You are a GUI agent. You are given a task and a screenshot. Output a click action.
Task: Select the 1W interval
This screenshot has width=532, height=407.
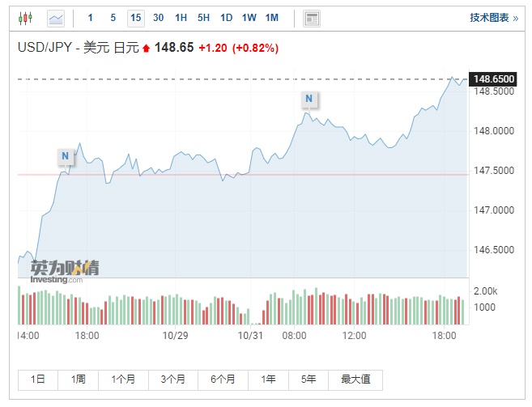(x=249, y=18)
